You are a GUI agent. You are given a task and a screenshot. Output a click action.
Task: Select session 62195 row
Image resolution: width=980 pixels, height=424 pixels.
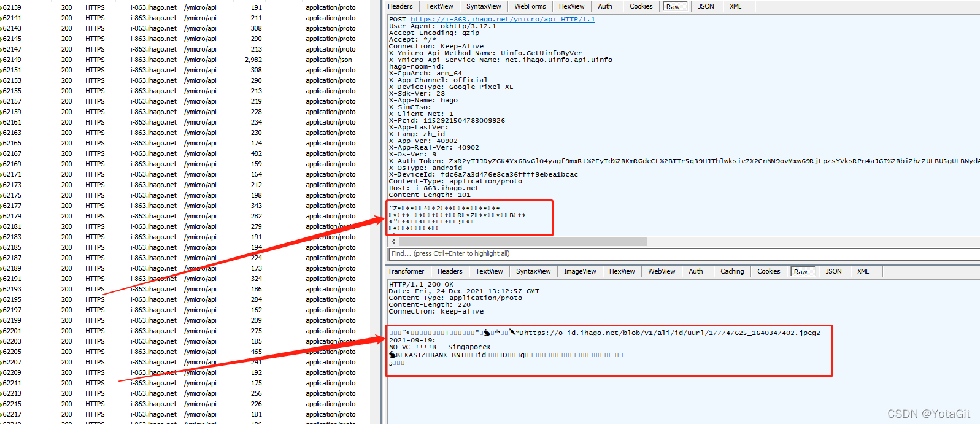[x=184, y=299]
